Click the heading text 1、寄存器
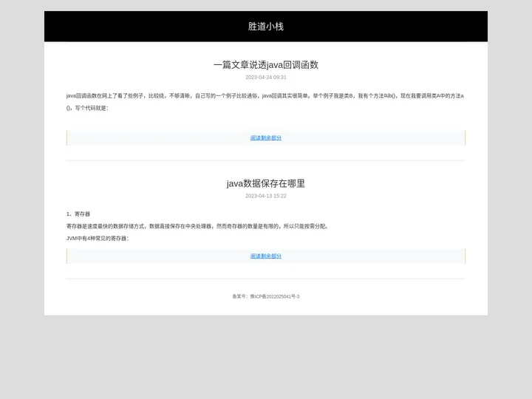532x399 pixels. point(78,214)
